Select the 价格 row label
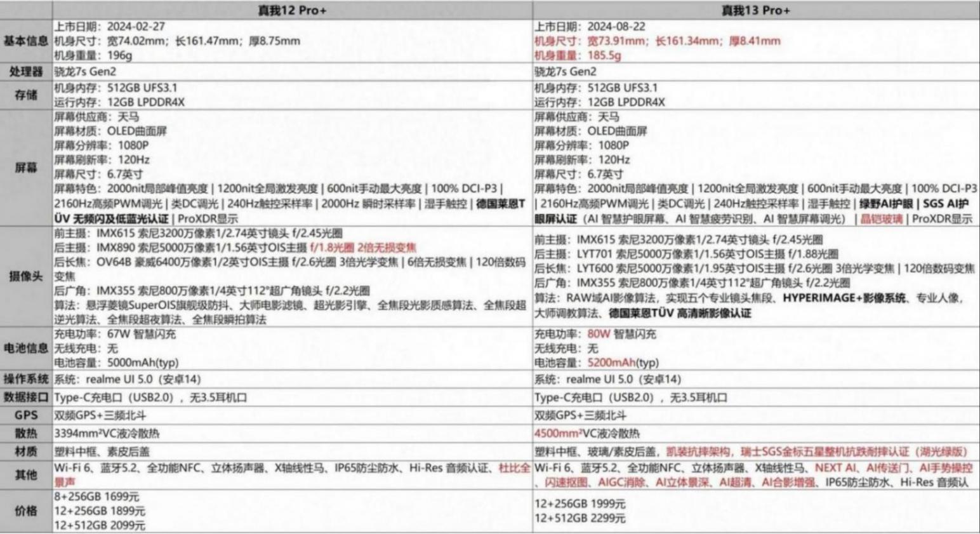This screenshot has height=534, width=980. pyautogui.click(x=26, y=511)
